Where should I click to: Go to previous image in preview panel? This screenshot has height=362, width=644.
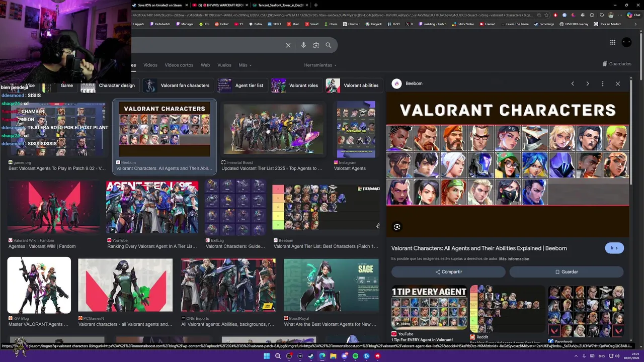click(573, 83)
